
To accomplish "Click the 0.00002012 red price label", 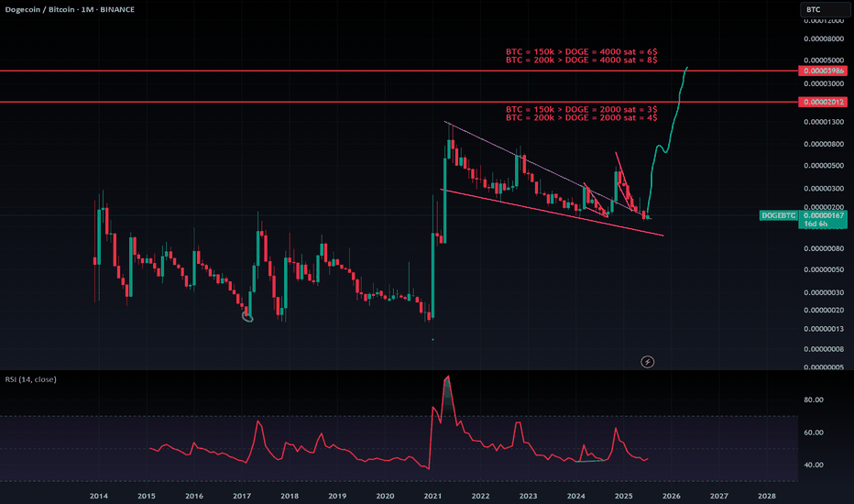I will tap(823, 102).
